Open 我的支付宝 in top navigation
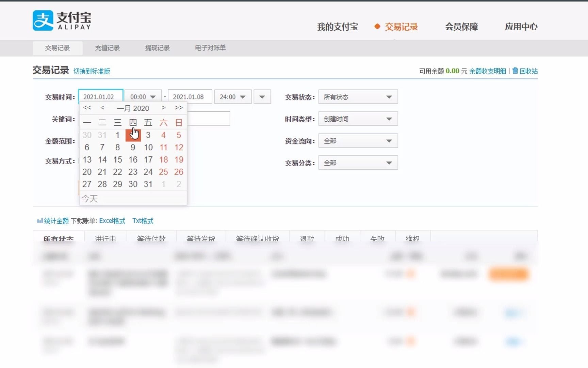588x368 pixels. click(338, 27)
